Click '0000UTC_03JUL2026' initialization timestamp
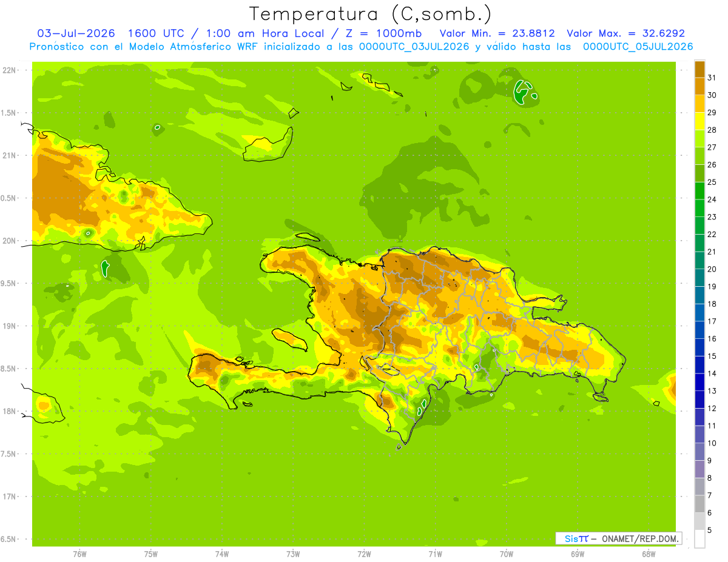 click(414, 47)
